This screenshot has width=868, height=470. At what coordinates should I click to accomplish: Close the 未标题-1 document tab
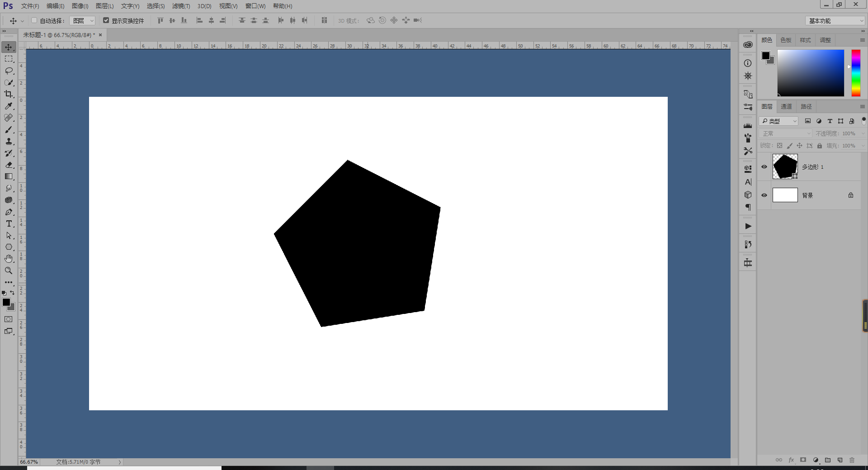coord(100,35)
